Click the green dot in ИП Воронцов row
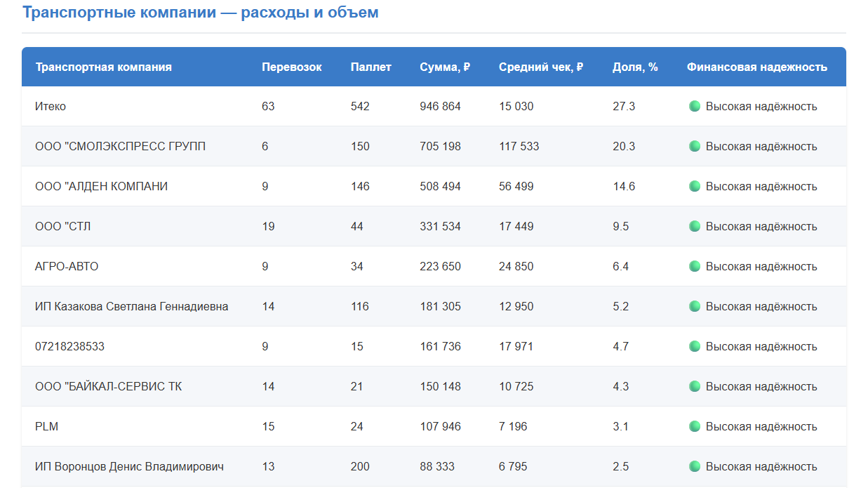The image size is (868, 488). point(695,466)
